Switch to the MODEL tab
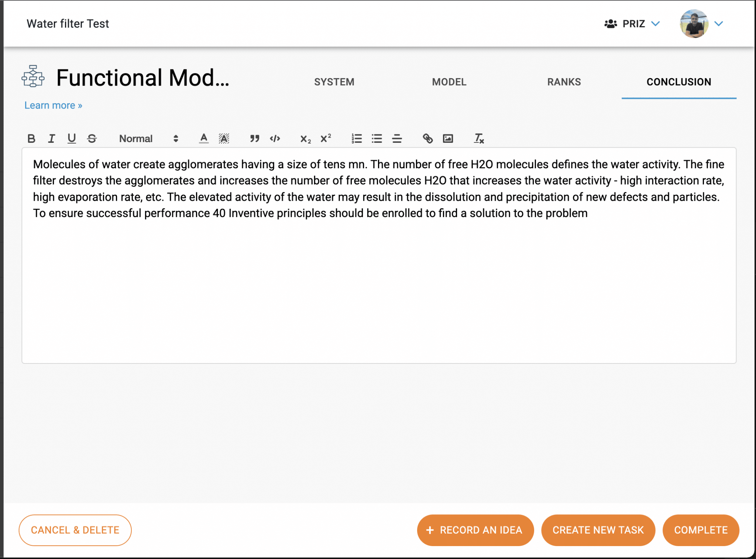This screenshot has height=559, width=756. click(449, 82)
